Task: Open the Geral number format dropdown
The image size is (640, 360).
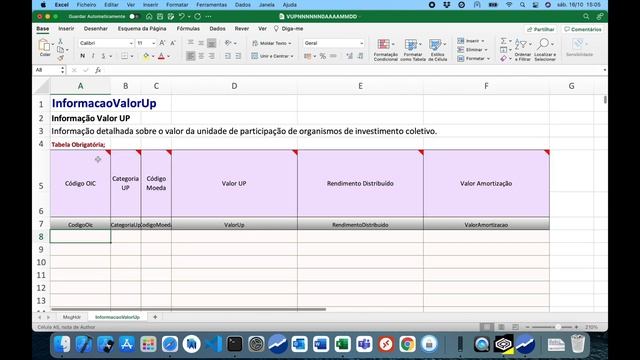Action: click(361, 43)
